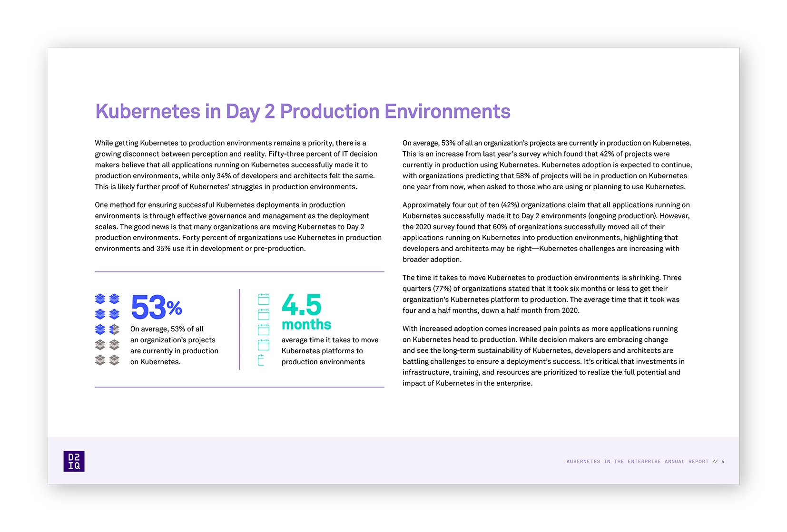787x532 pixels.
Task: Click the line starting 'This is likely further proof'
Action: click(226, 187)
